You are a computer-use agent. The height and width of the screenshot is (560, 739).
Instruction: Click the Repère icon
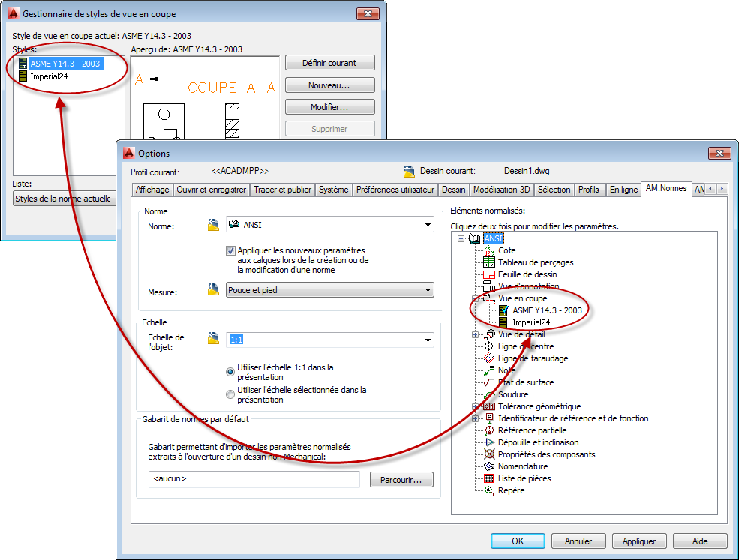[490, 490]
